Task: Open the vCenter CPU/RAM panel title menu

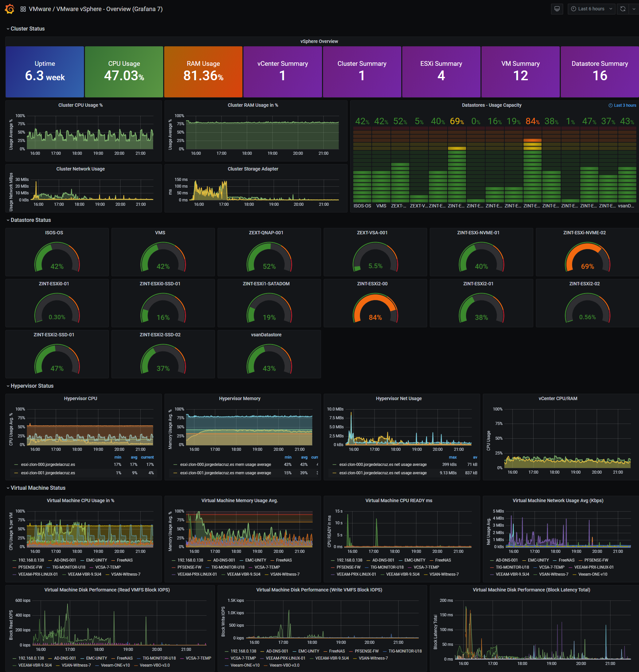Action: [x=558, y=398]
